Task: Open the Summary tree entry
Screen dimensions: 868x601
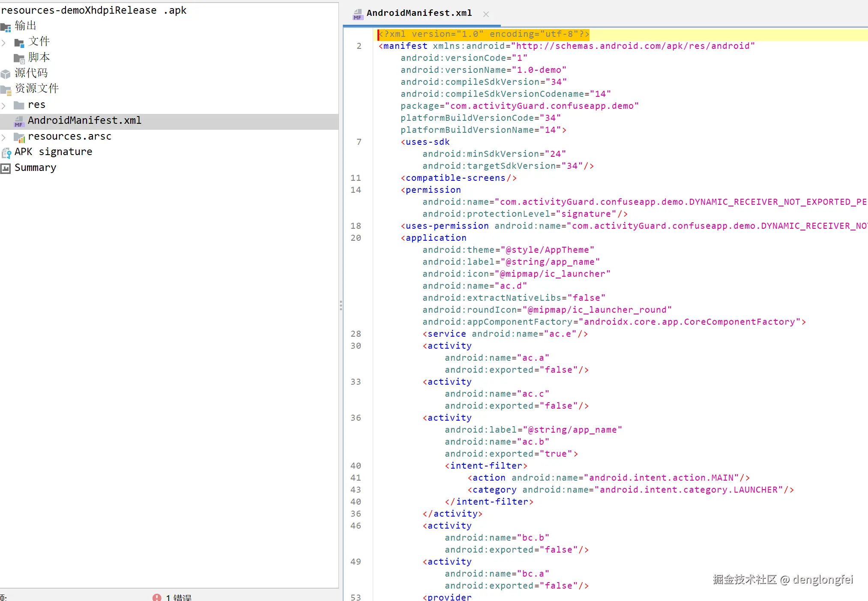Action: [35, 168]
